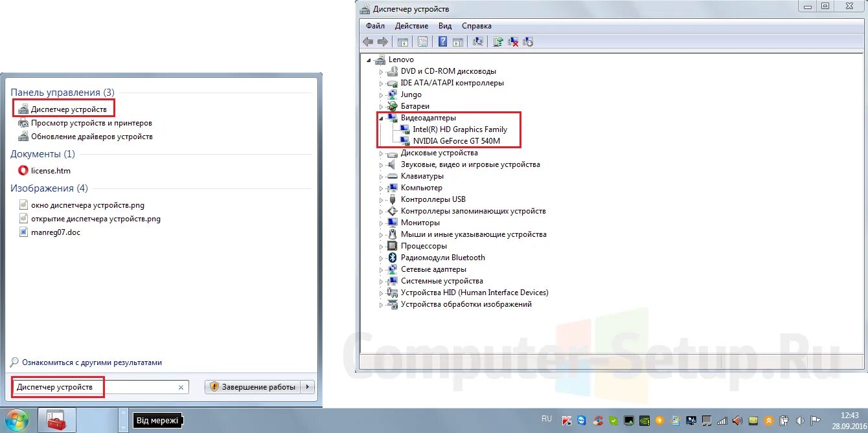Expand the Процессоры node
Viewport: 868px width, 433px height.
coord(382,247)
